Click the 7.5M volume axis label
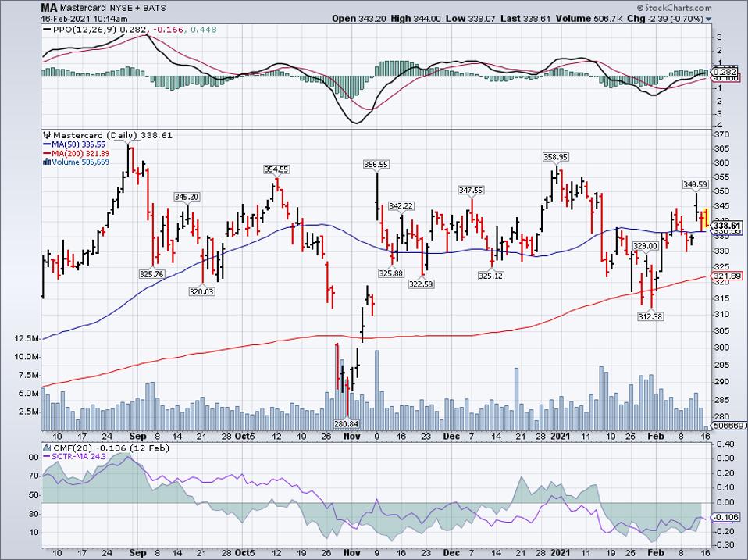This screenshot has height=560, width=748. (30, 376)
